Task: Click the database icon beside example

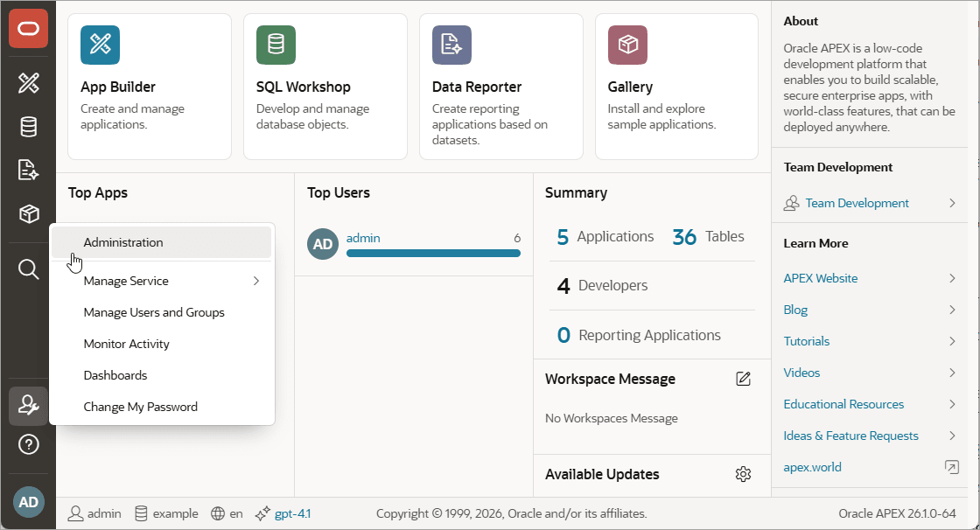Action: (141, 513)
